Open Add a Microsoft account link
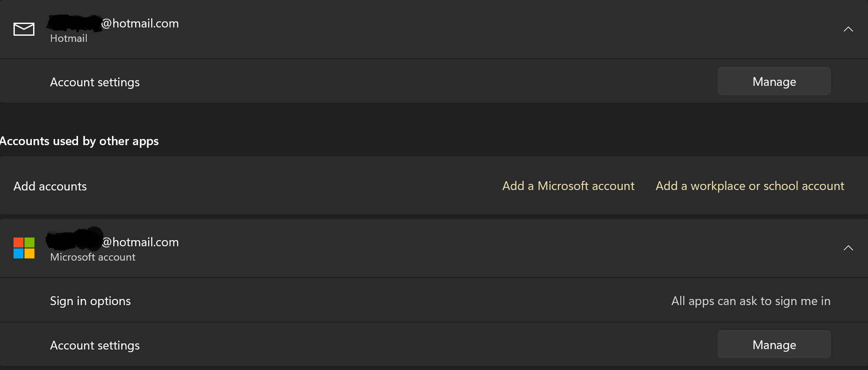This screenshot has width=868, height=370. click(x=568, y=186)
